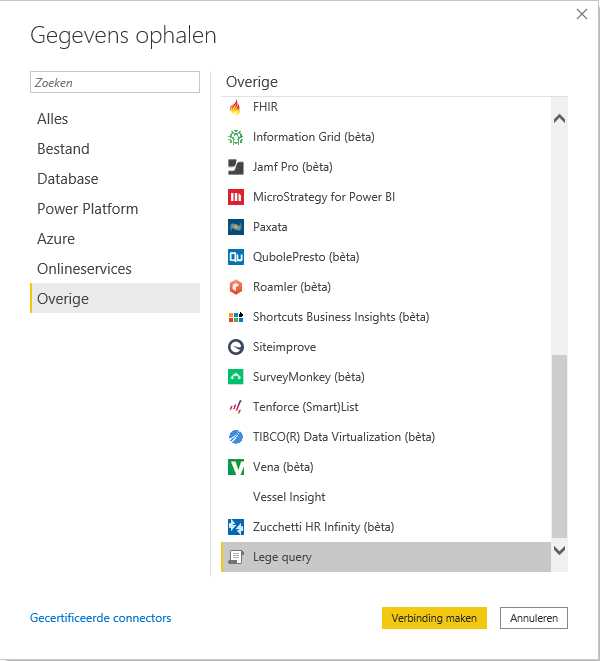The image size is (600, 661).
Task: Click the connector list scrollbar thumb
Action: pos(559,447)
